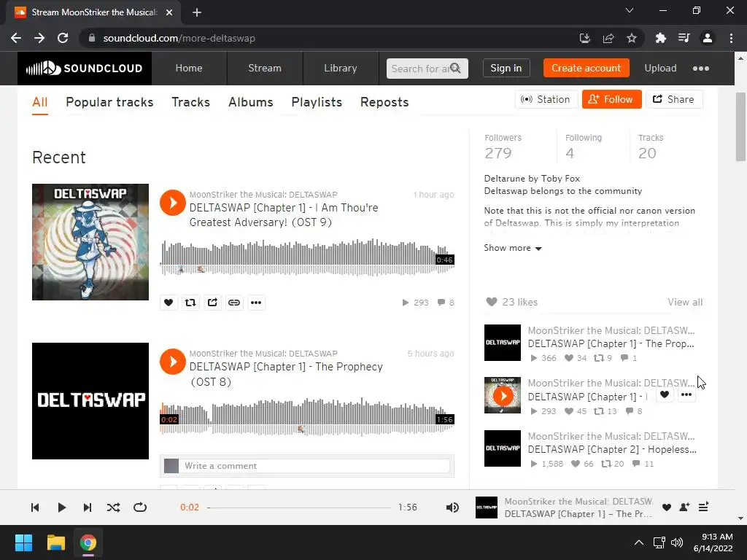Screen dimensions: 747x560
Task: Click the SoundCloud logo
Action: (x=85, y=69)
